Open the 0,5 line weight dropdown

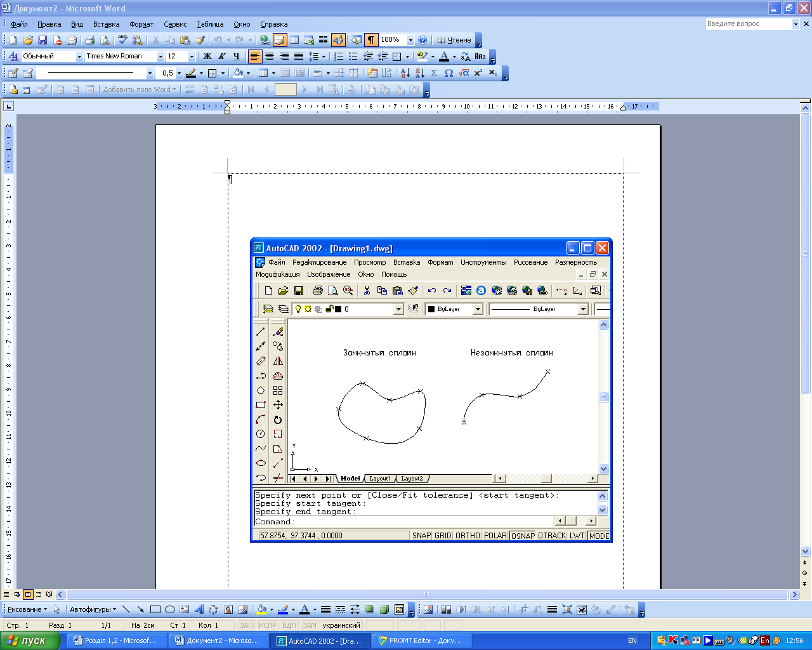coord(179,73)
